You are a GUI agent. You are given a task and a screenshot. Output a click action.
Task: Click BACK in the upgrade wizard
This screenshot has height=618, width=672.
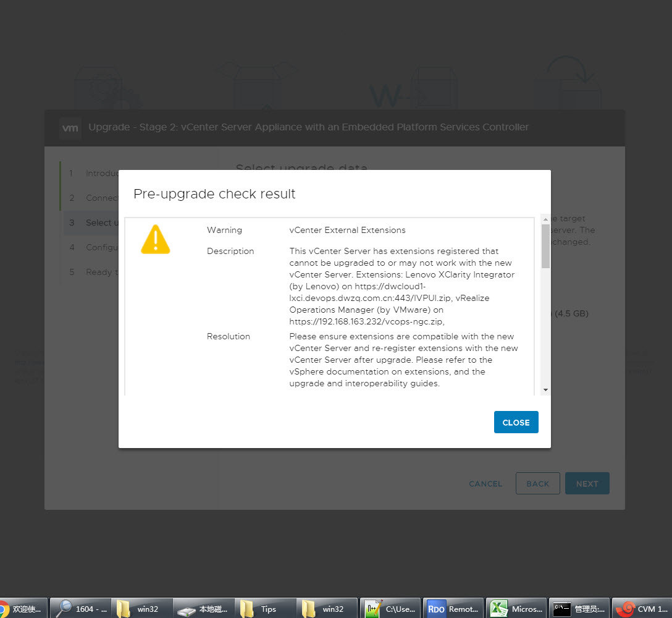(x=538, y=483)
